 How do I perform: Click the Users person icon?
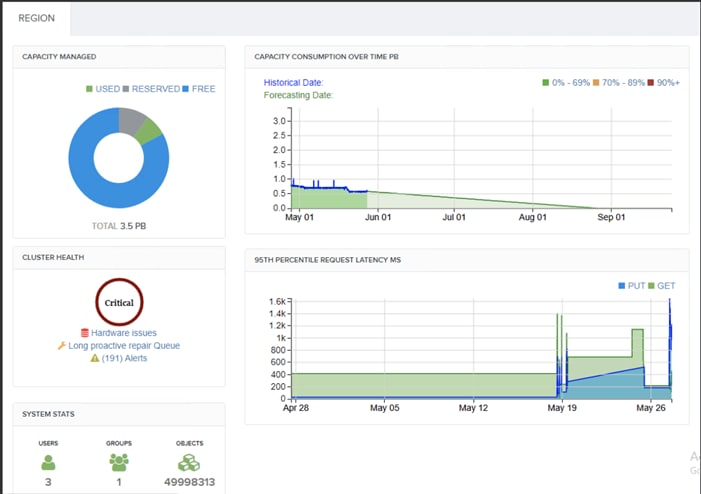[x=48, y=463]
